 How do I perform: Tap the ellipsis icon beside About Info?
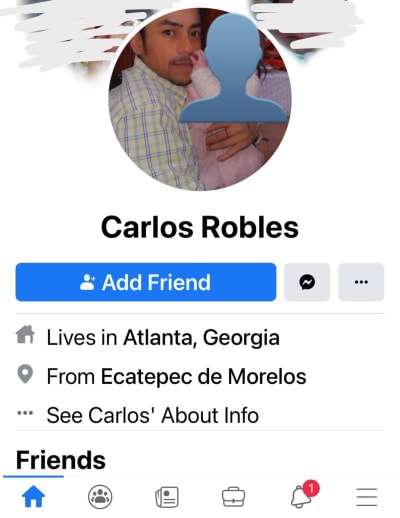[25, 413]
